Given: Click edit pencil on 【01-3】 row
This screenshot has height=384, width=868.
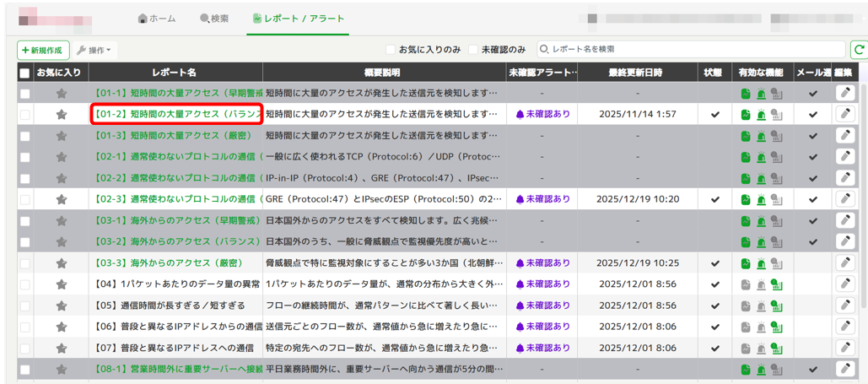Looking at the screenshot, I should tap(844, 135).
